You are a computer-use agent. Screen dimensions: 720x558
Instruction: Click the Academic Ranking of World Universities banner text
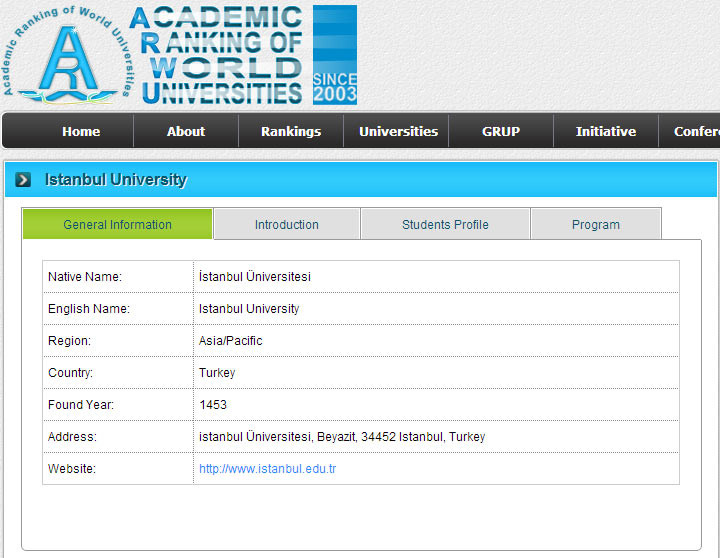click(x=216, y=55)
